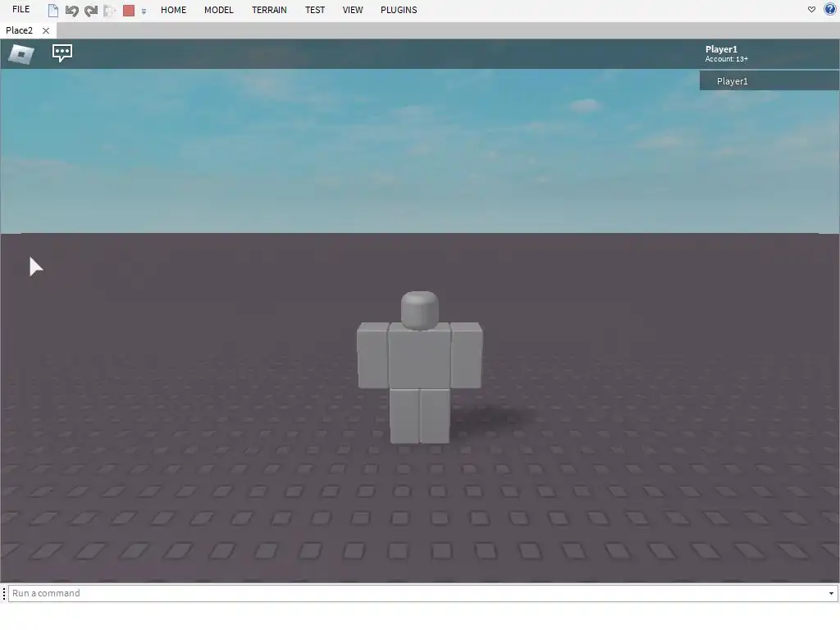Viewport: 840px width, 630px height.
Task: Expand the command history dropdown arrow
Action: pos(832,594)
